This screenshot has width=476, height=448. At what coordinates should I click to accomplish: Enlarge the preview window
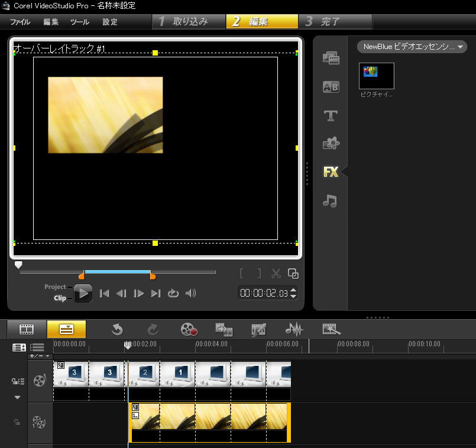coord(293,274)
